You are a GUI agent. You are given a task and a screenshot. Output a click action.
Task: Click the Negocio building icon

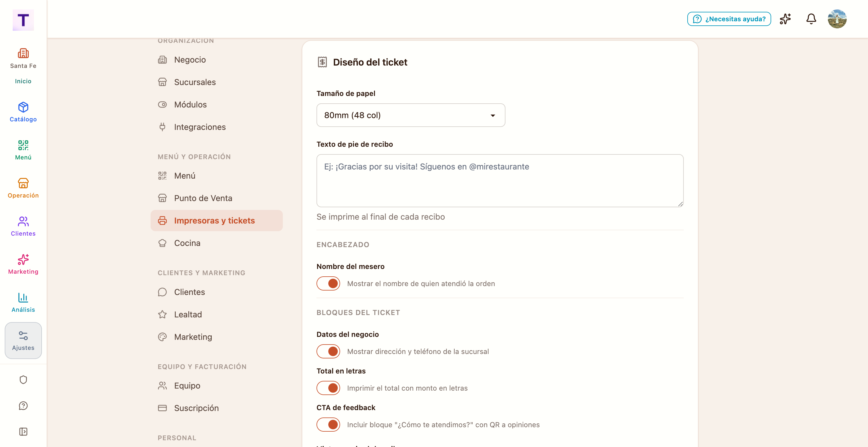(162, 60)
